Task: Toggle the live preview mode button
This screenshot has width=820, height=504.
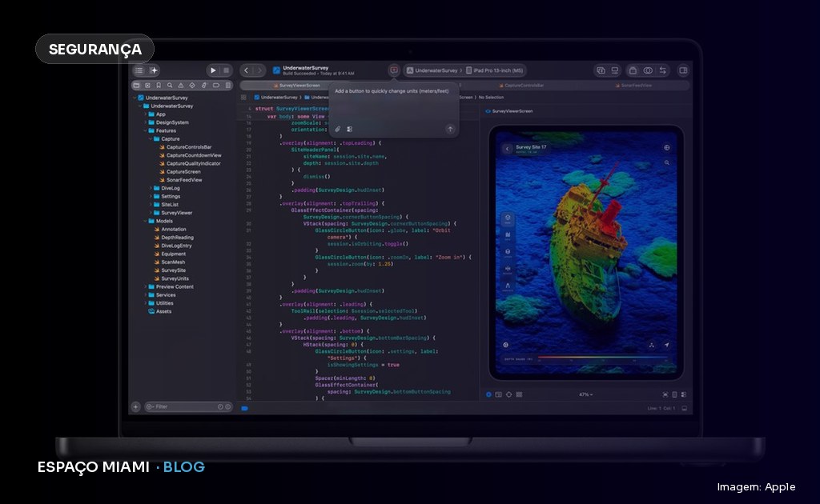Action: pos(488,394)
